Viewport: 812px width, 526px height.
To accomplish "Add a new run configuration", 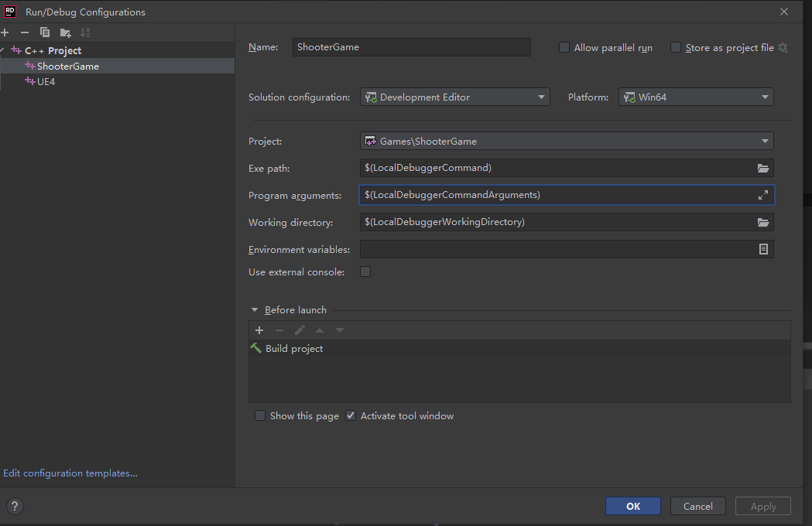I will (5, 32).
